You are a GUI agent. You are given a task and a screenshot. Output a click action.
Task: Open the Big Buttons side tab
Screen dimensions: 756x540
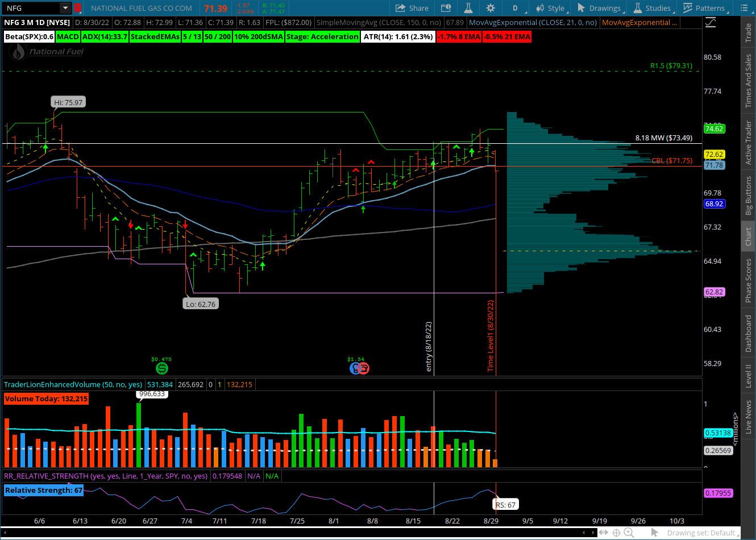coord(749,196)
